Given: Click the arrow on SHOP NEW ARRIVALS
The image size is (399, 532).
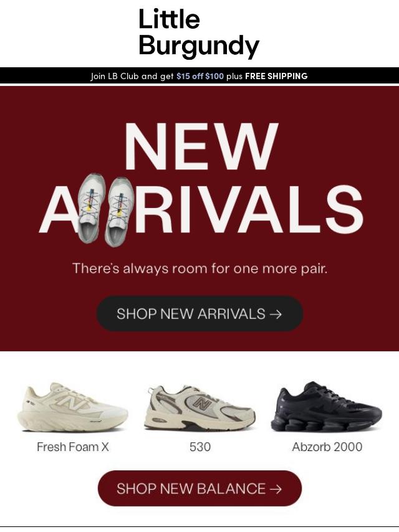Looking at the screenshot, I should coord(276,314).
